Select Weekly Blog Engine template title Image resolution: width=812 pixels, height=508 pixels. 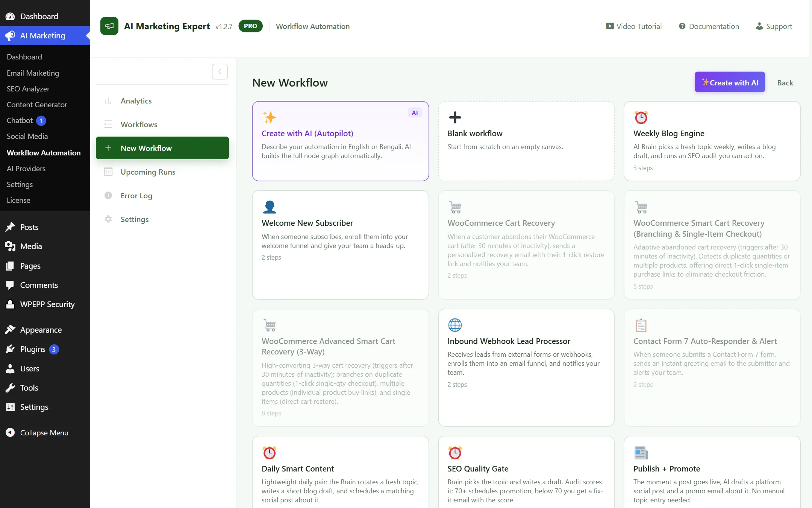coord(669,133)
